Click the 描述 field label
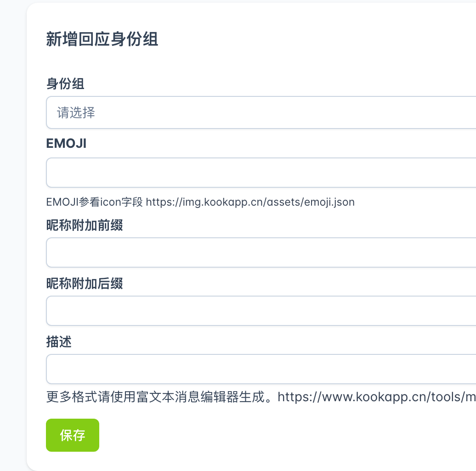The width and height of the screenshot is (476, 471). (59, 342)
